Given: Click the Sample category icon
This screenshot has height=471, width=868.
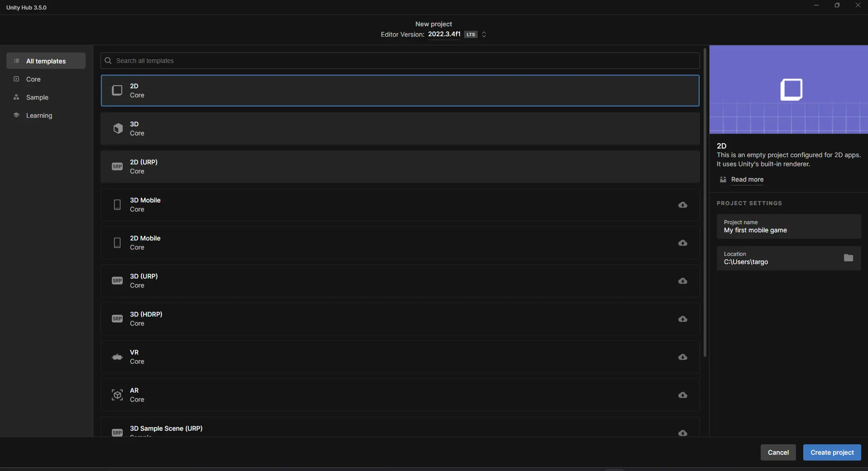Looking at the screenshot, I should point(16,97).
